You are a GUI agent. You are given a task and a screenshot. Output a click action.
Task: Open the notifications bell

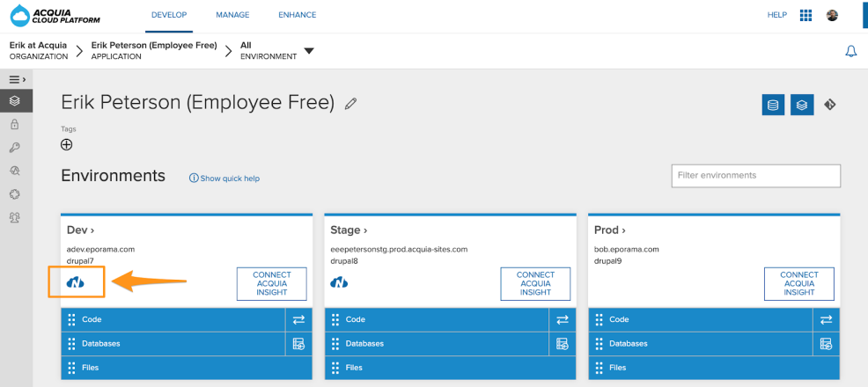click(851, 51)
